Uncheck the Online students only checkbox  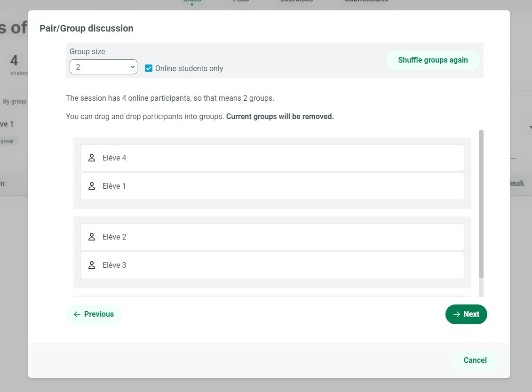click(149, 69)
